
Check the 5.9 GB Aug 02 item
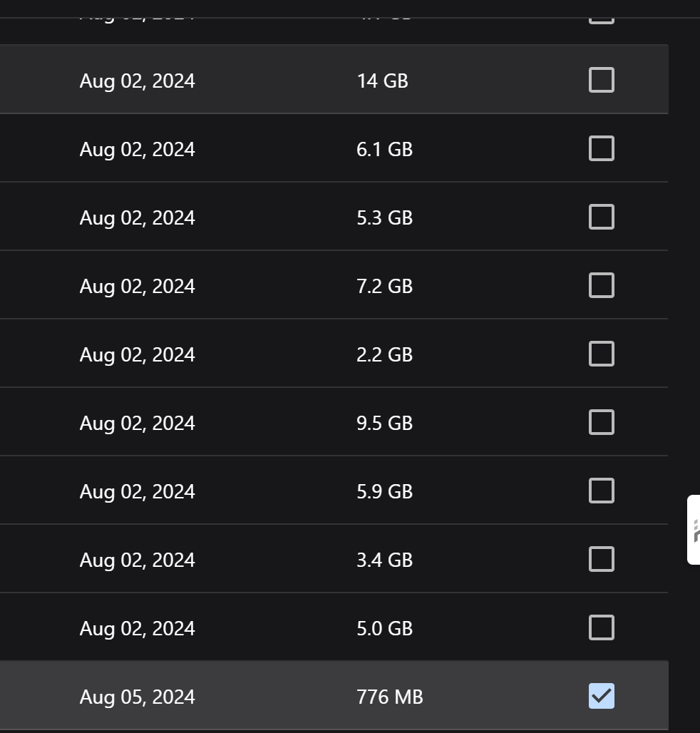click(x=601, y=491)
